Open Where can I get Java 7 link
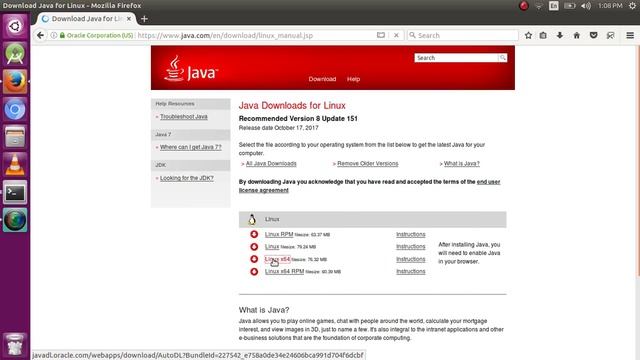This screenshot has width=640, height=360. (191, 147)
